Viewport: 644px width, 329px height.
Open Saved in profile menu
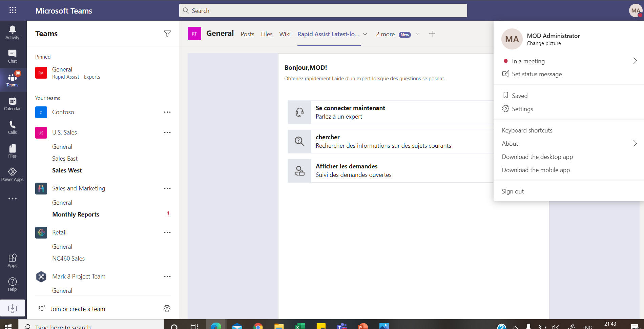(515, 96)
